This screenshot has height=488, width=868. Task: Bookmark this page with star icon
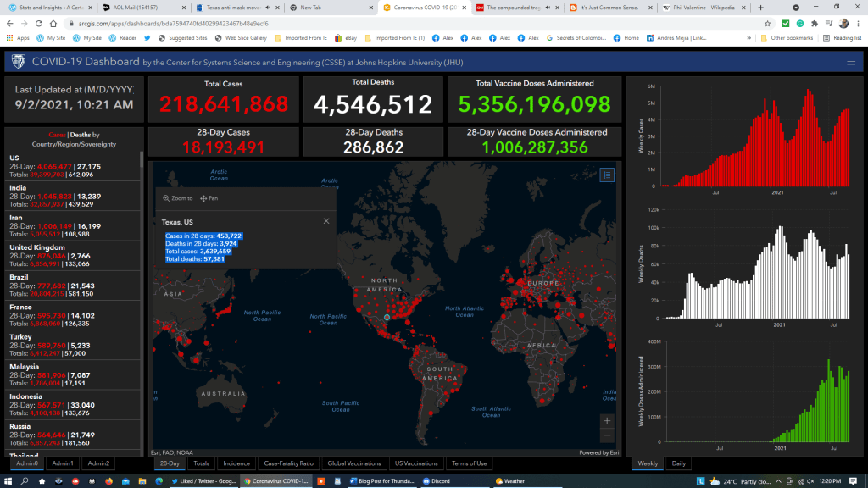pyautogui.click(x=767, y=24)
